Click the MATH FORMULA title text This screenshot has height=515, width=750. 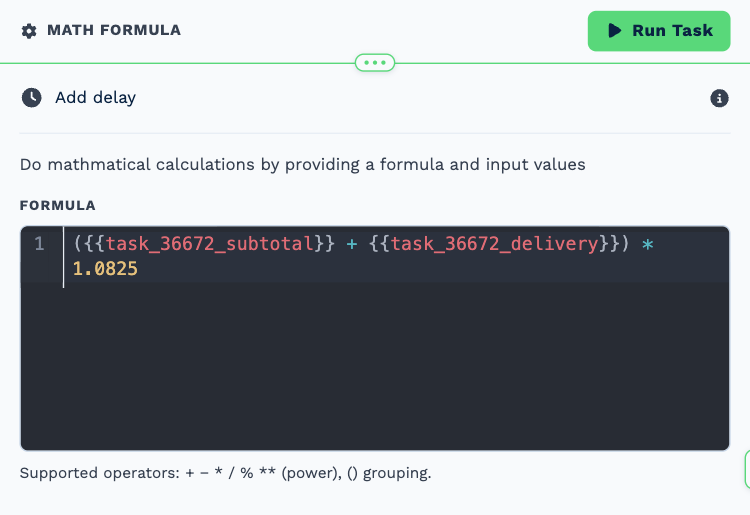point(114,30)
